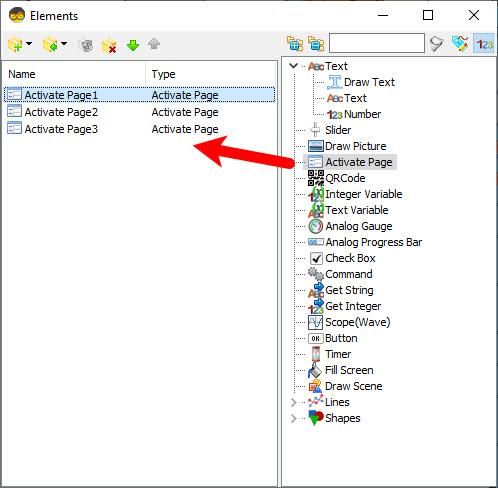Screen dimensions: 498x488
Task: Toggle the 123 toolbar button
Action: pos(484,44)
